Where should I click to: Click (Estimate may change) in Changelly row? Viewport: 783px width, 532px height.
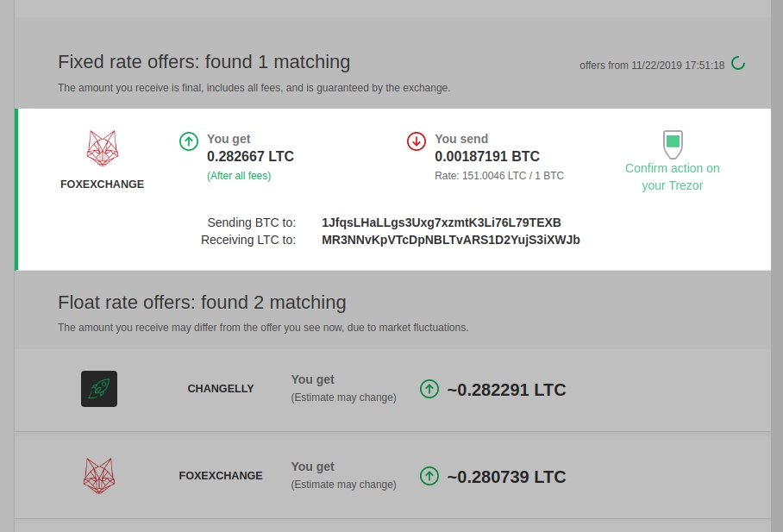click(343, 397)
